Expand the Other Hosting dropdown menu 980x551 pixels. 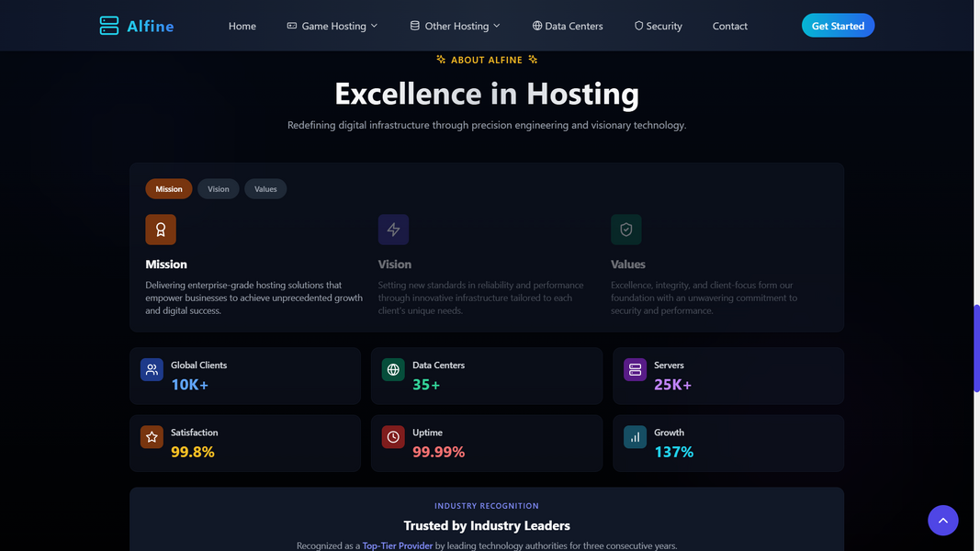point(456,26)
